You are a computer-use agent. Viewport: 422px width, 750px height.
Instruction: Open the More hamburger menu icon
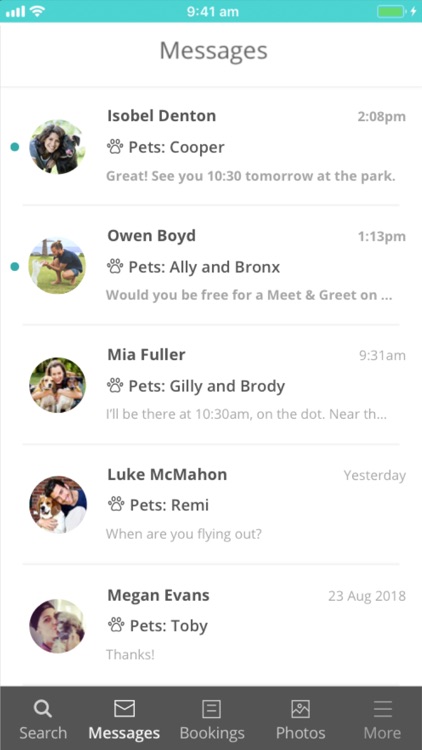tap(383, 709)
